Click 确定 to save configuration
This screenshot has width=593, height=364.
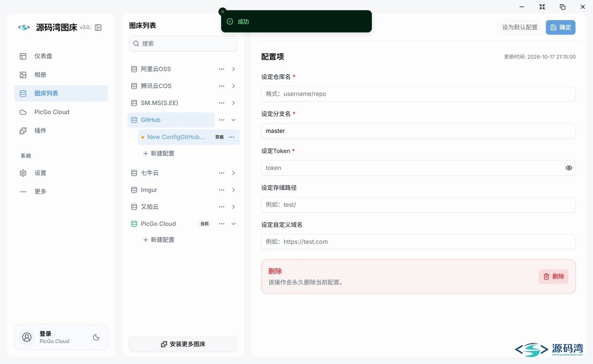pos(560,27)
